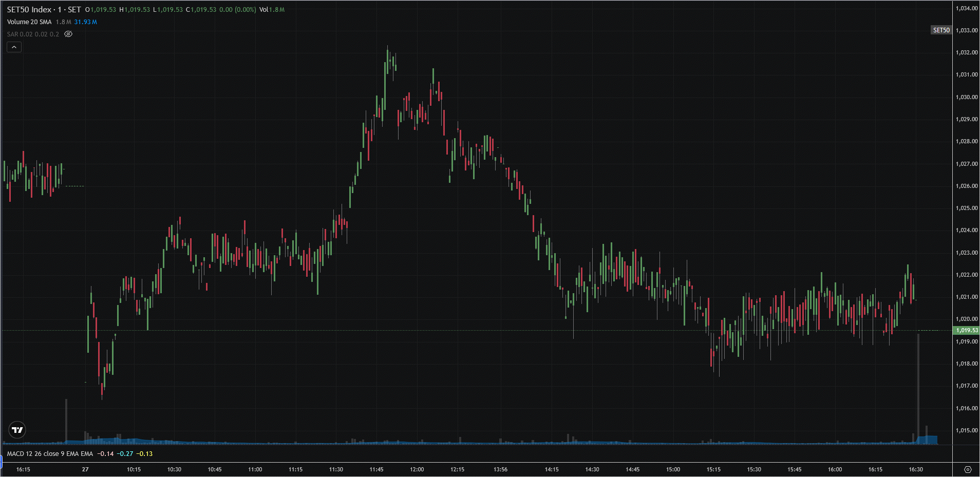Viewport: 980px width, 477px height.
Task: Open chart settings hexagon icon in corner
Action: [968, 469]
